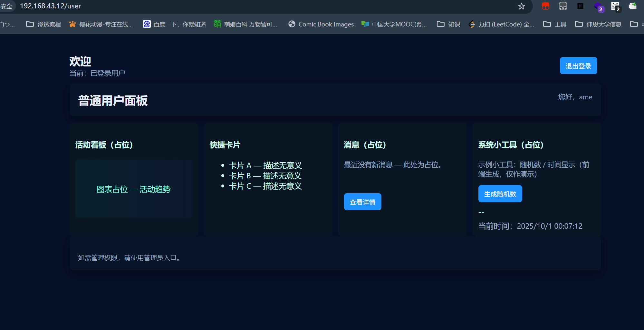The width and height of the screenshot is (644, 330).
Task: Open the gray two-circle extension icon
Action: tap(563, 6)
